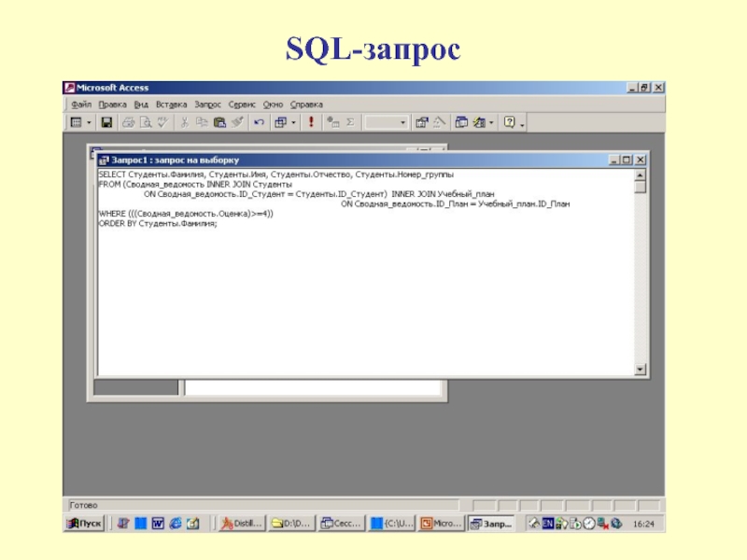Open the Окно menu

coord(273,105)
